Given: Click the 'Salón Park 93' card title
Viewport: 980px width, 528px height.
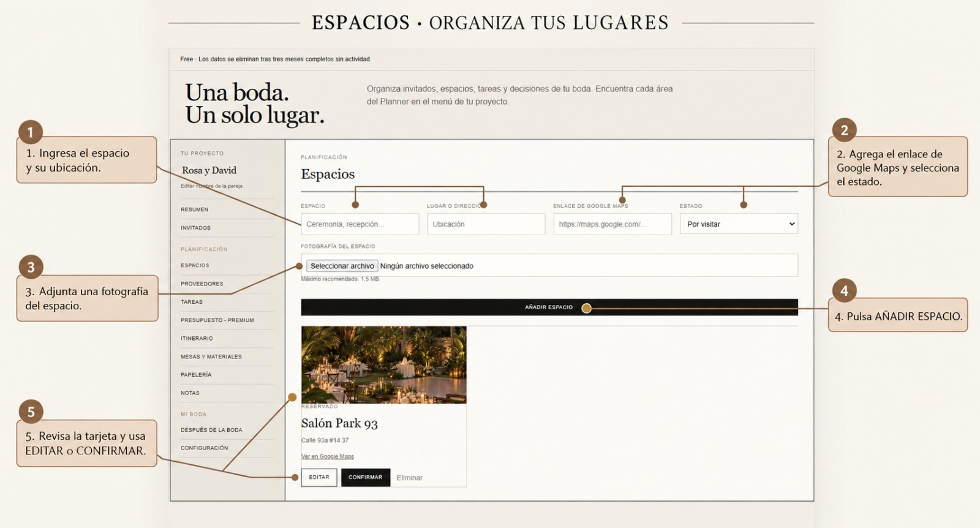Looking at the screenshot, I should pos(339,423).
